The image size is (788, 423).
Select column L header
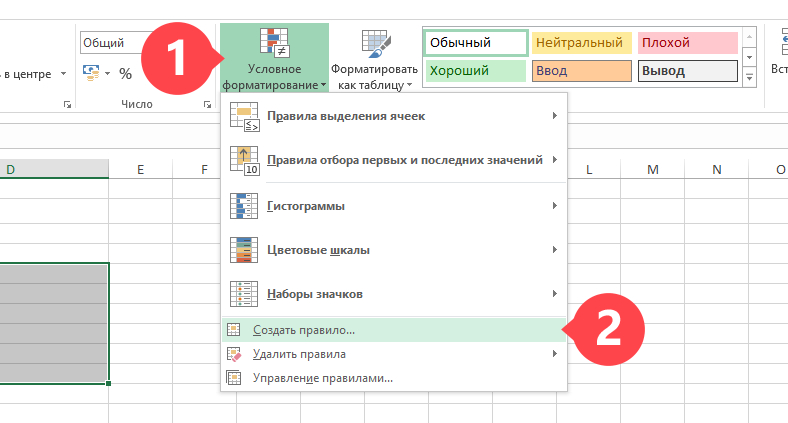click(589, 170)
